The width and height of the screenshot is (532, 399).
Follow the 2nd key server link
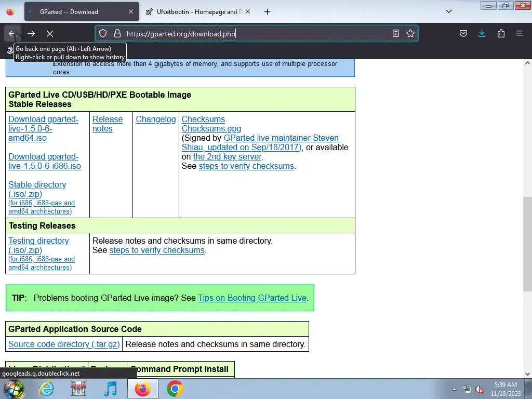tap(227, 157)
